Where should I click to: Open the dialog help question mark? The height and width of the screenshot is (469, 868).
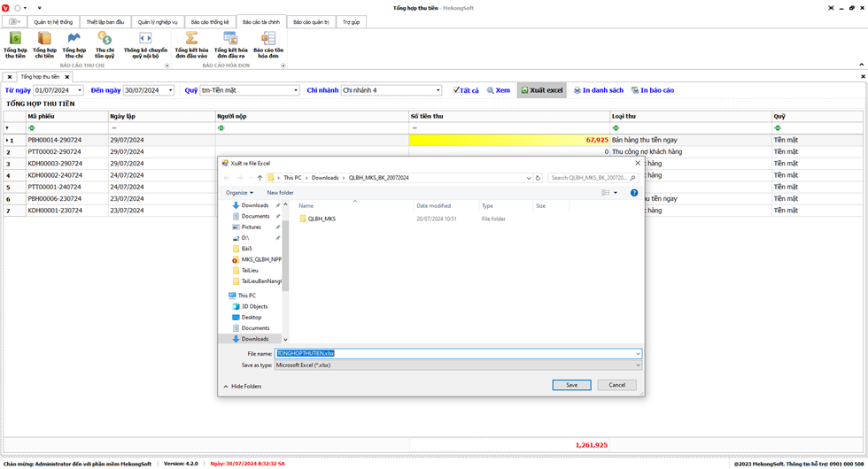[634, 193]
